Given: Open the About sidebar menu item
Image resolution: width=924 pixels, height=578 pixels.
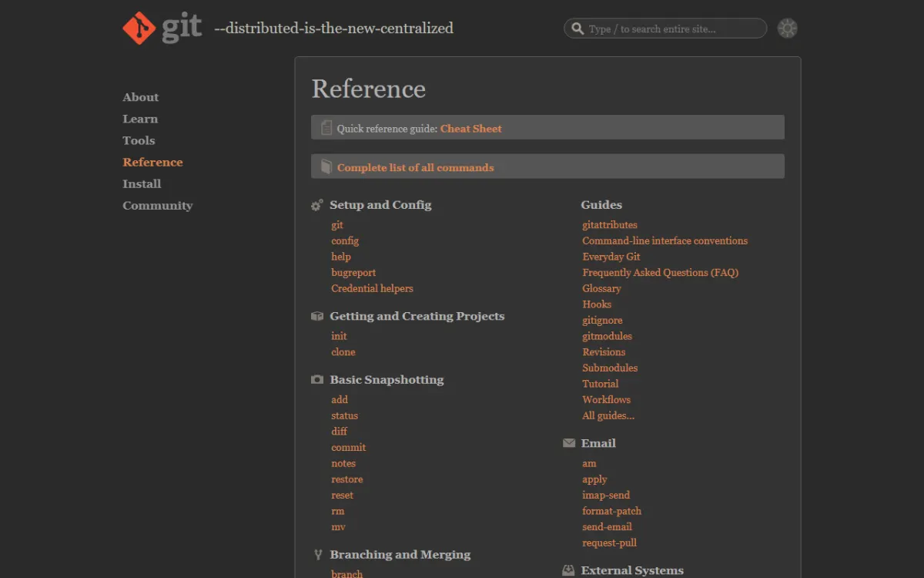Looking at the screenshot, I should click(140, 97).
